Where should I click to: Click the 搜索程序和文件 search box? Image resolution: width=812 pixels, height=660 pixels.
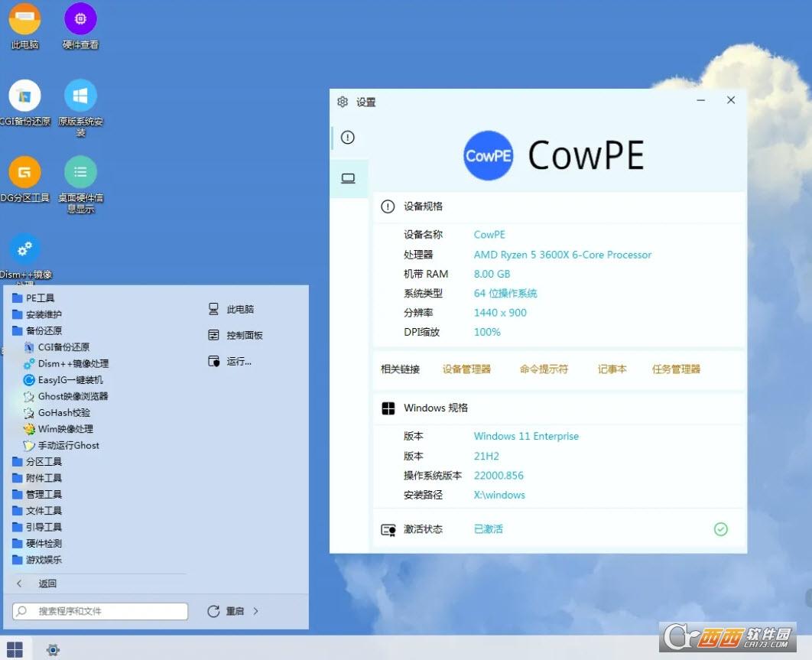pos(100,611)
